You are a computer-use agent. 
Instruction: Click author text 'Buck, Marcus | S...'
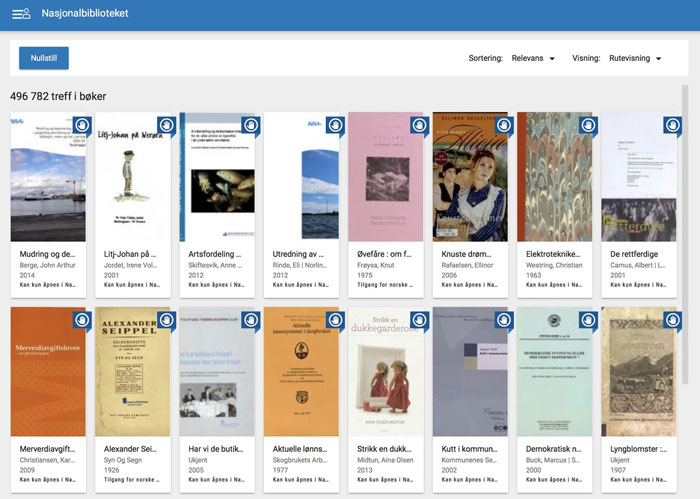553,460
